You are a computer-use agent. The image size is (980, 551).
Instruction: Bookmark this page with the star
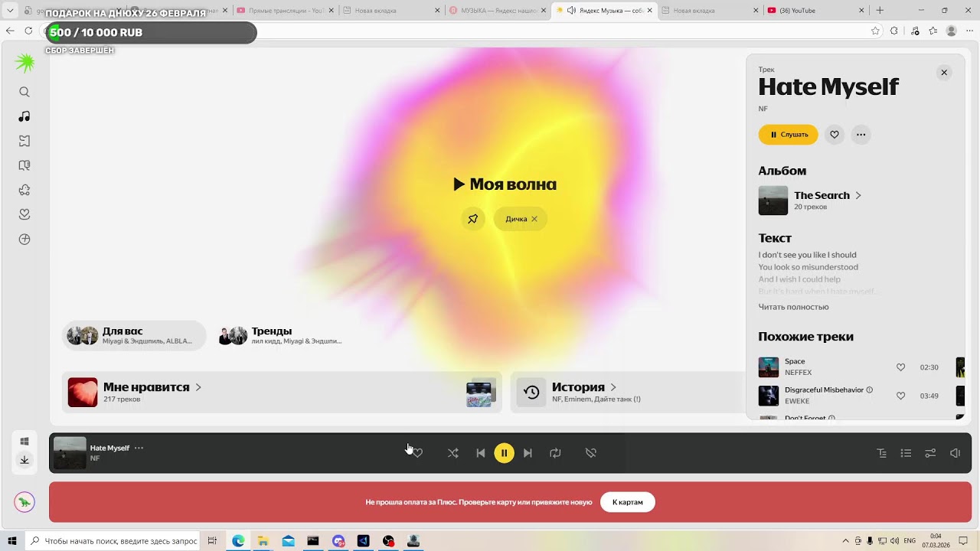[875, 31]
